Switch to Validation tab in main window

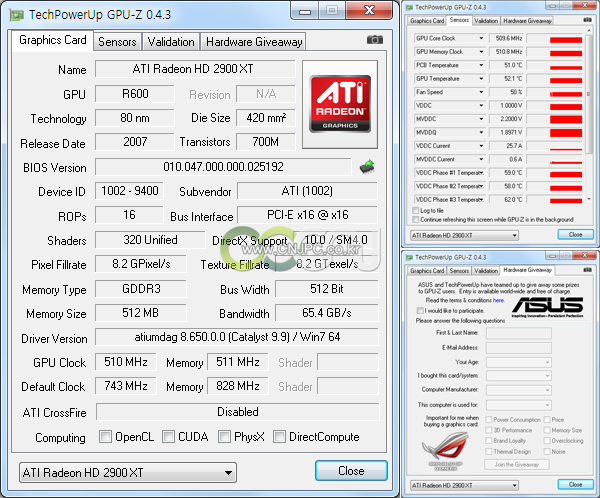(171, 41)
